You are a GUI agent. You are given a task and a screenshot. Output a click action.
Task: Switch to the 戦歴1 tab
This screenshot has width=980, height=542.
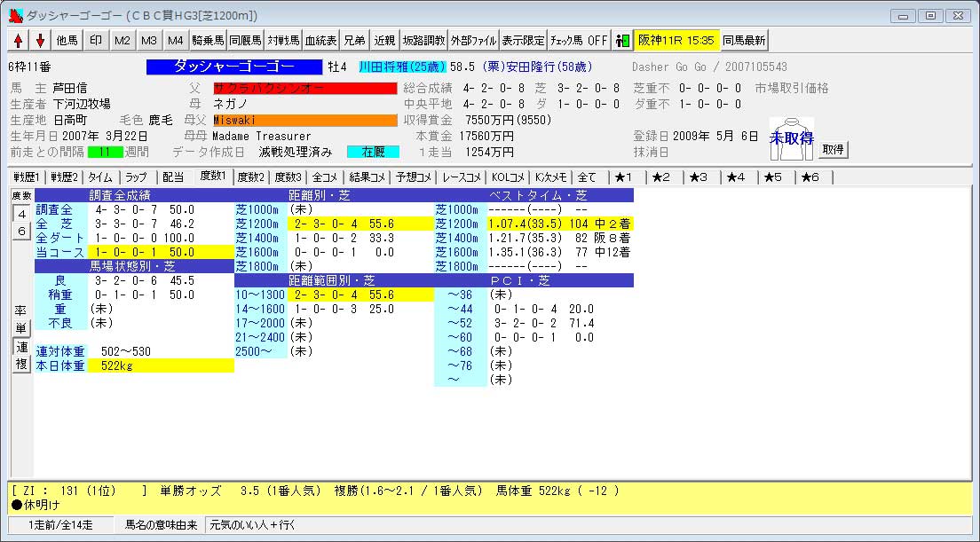pyautogui.click(x=26, y=177)
